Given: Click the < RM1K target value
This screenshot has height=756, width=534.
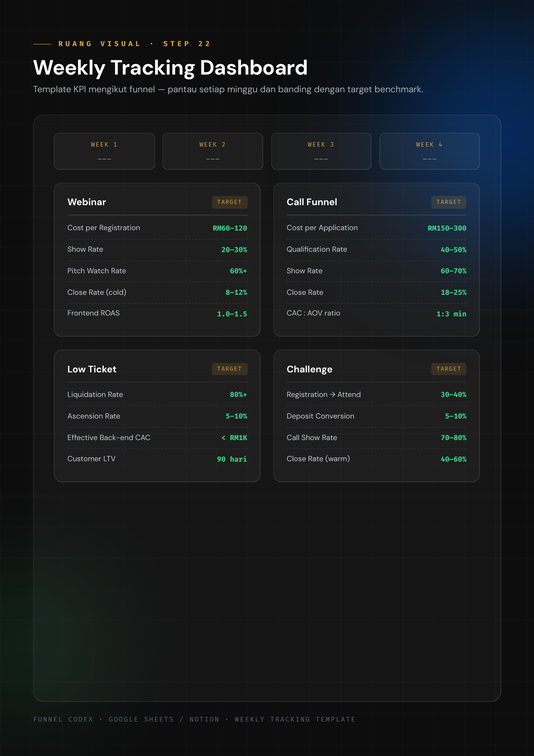Looking at the screenshot, I should click(x=234, y=438).
